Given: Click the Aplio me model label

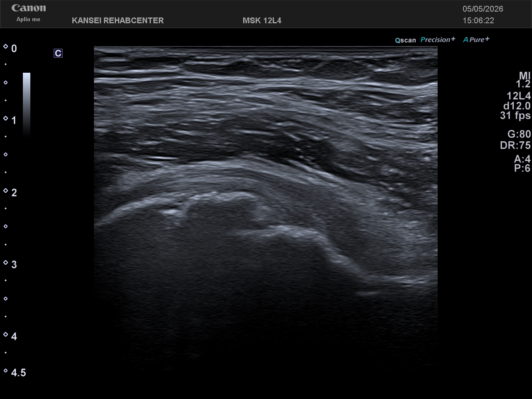Looking at the screenshot, I should [28, 20].
